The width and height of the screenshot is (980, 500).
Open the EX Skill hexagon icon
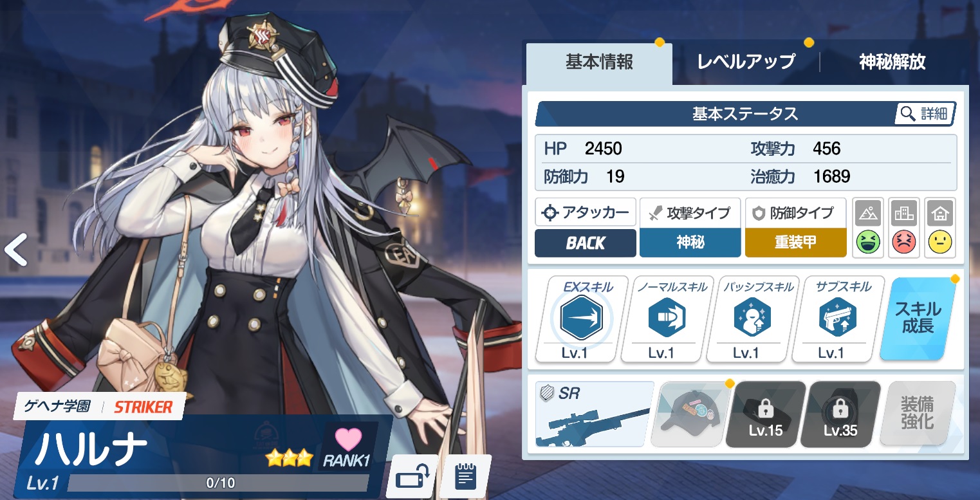(x=582, y=317)
